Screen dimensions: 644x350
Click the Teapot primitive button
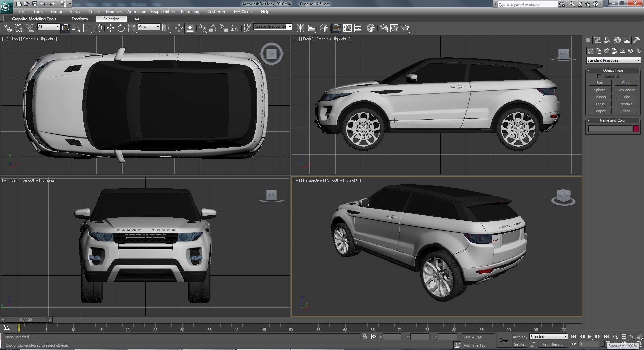coord(600,111)
